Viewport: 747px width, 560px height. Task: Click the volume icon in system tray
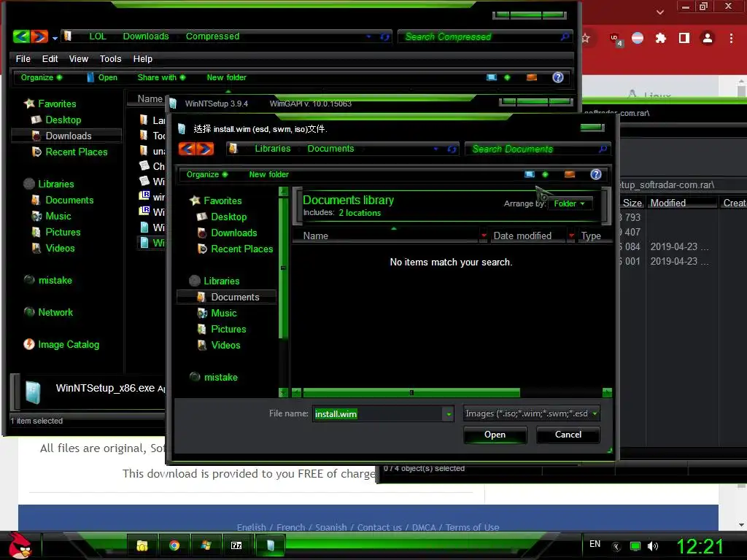click(x=653, y=546)
